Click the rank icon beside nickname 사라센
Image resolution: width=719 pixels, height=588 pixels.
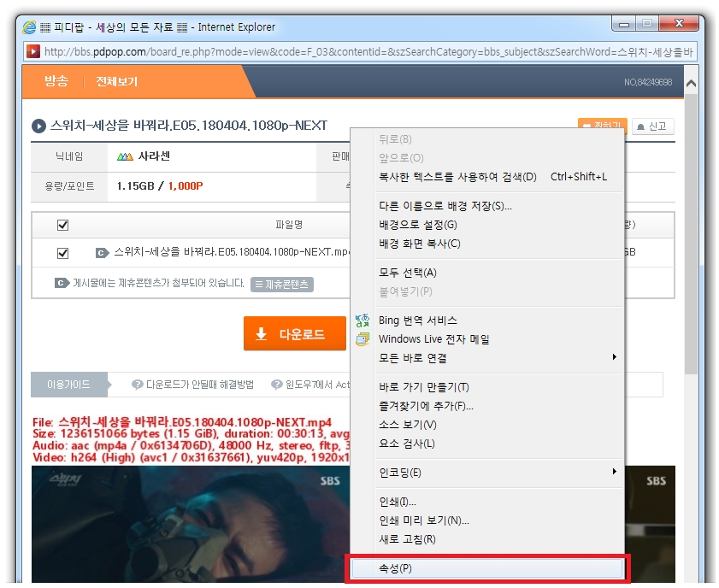click(x=125, y=156)
